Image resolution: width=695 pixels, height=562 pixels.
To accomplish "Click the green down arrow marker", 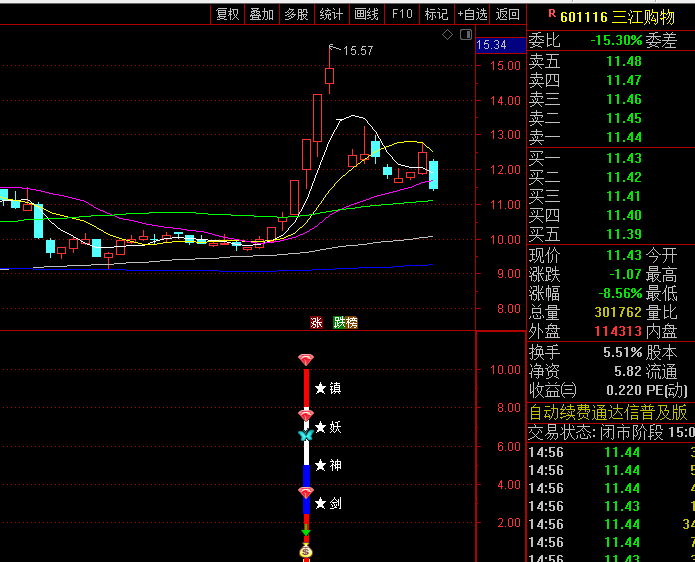I will pos(306,530).
